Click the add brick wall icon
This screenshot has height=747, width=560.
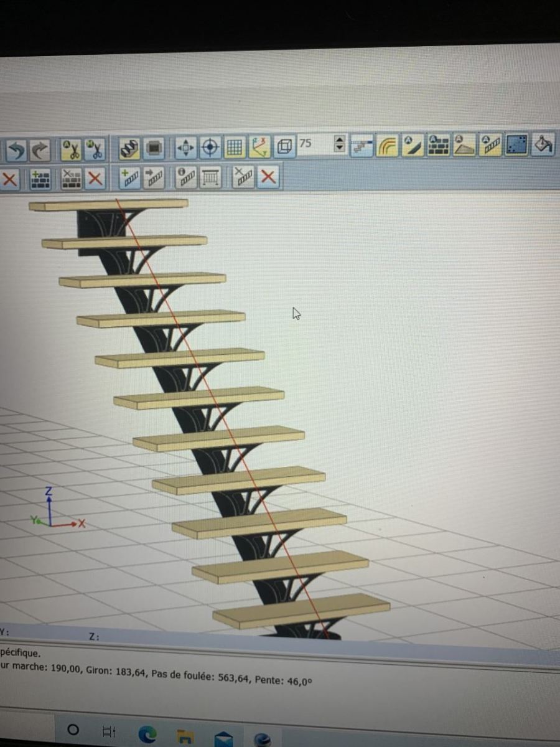(x=41, y=180)
